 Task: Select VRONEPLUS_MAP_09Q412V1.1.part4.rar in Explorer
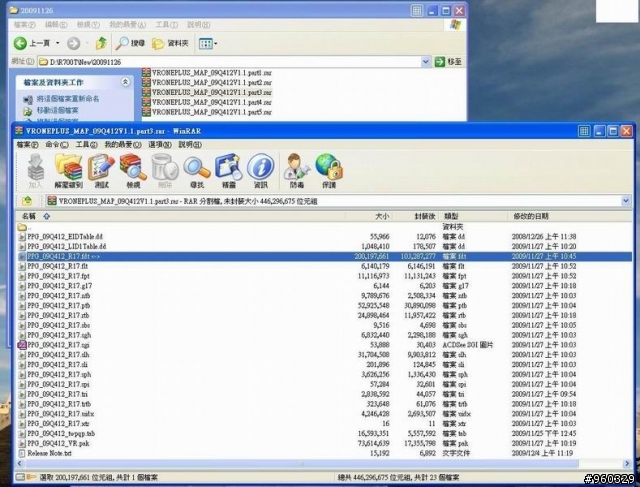pos(207,102)
